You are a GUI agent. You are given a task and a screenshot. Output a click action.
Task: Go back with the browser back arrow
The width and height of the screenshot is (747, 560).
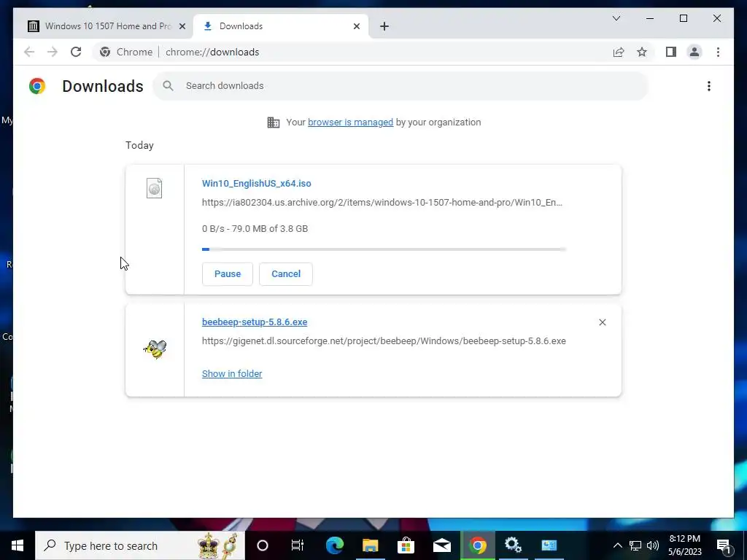coord(29,52)
